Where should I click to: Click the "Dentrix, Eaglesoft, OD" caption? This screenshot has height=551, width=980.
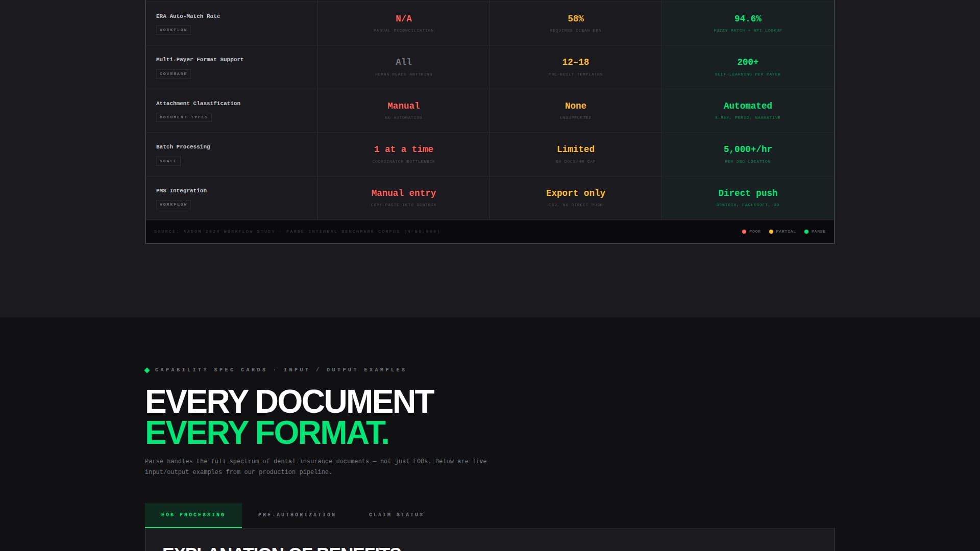(x=748, y=205)
